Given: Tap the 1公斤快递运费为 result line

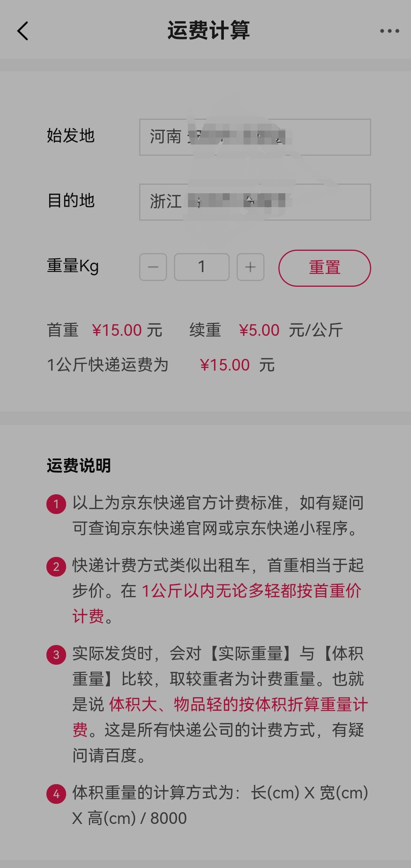Looking at the screenshot, I should [107, 365].
